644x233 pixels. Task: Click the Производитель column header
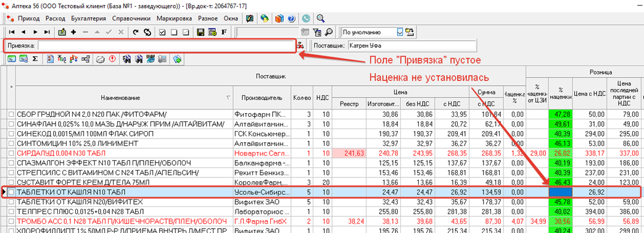(x=262, y=98)
